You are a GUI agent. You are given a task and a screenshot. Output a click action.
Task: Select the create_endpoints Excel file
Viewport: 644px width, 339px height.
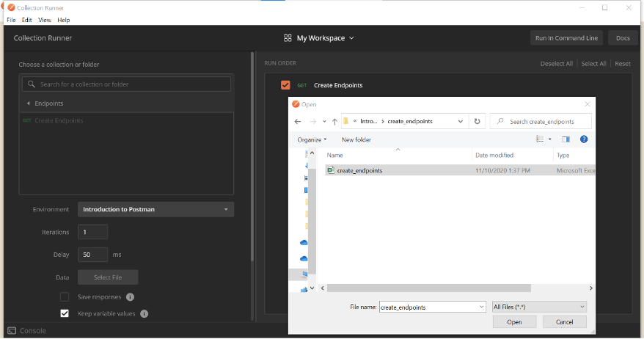(359, 170)
